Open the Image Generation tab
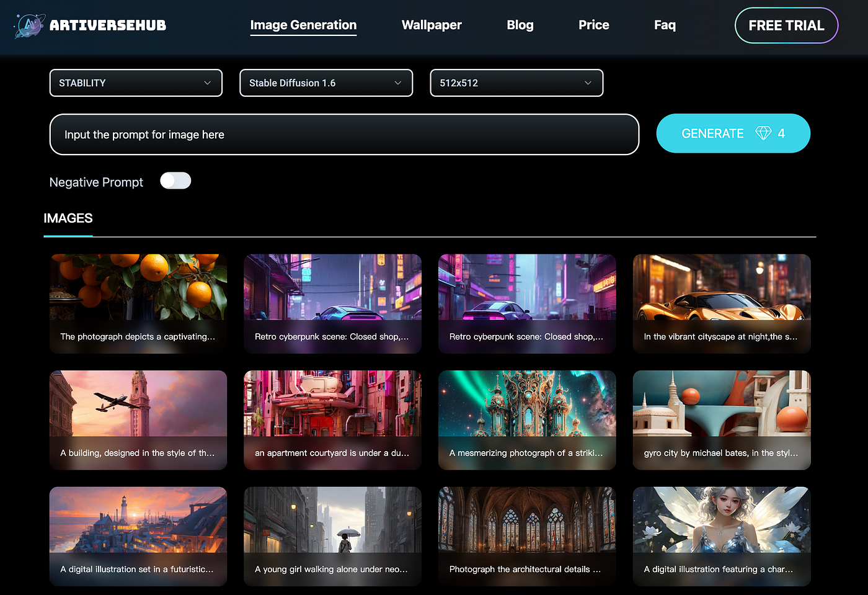Viewport: 868px width, 595px height. click(x=303, y=25)
